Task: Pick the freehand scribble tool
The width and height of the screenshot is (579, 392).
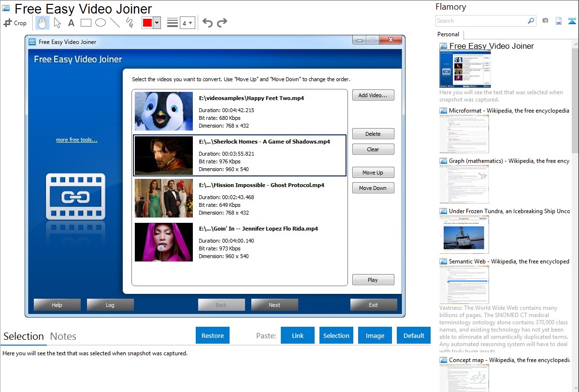Action: click(x=130, y=23)
